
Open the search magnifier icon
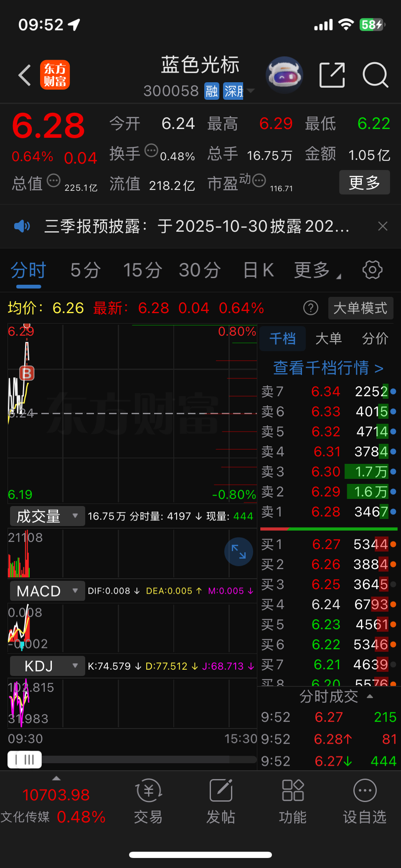coord(375,75)
